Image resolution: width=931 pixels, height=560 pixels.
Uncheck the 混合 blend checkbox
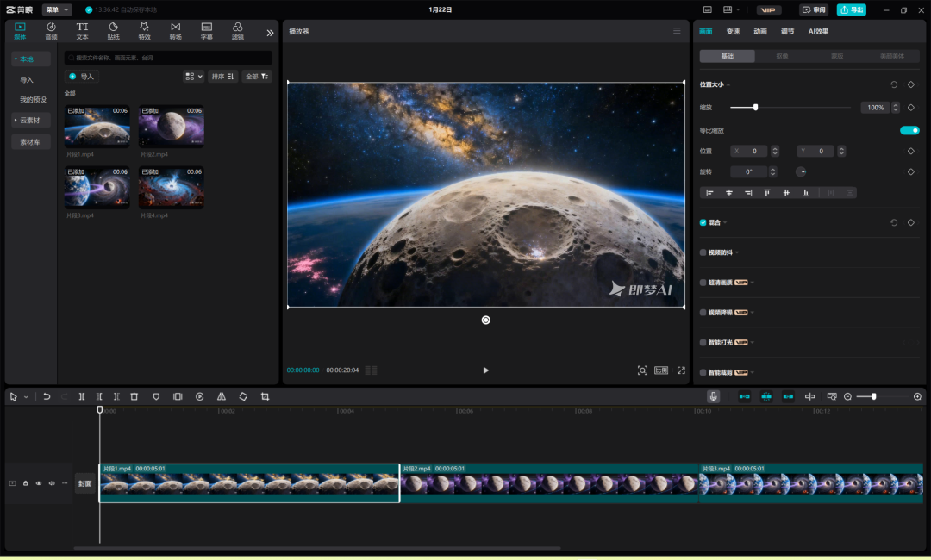tap(703, 222)
